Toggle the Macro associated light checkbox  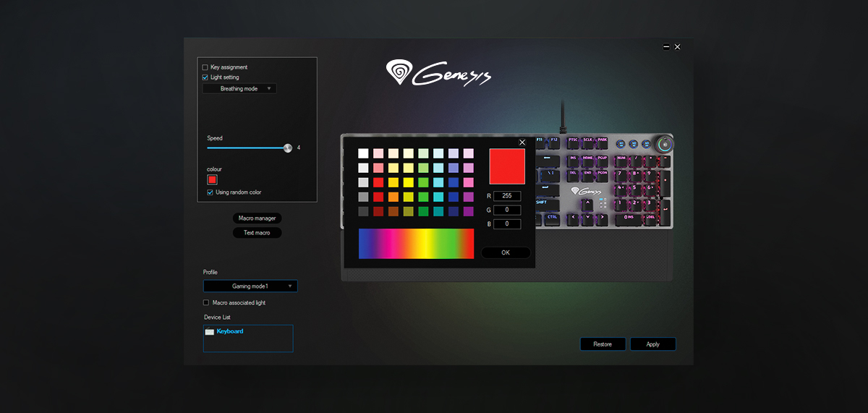tap(206, 303)
